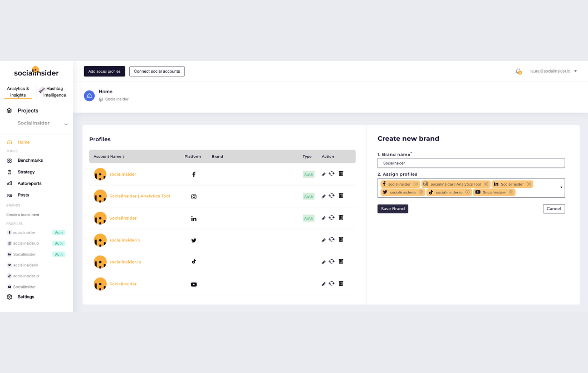Image resolution: width=588 pixels, height=373 pixels.
Task: Click the Cancel button
Action: click(554, 209)
